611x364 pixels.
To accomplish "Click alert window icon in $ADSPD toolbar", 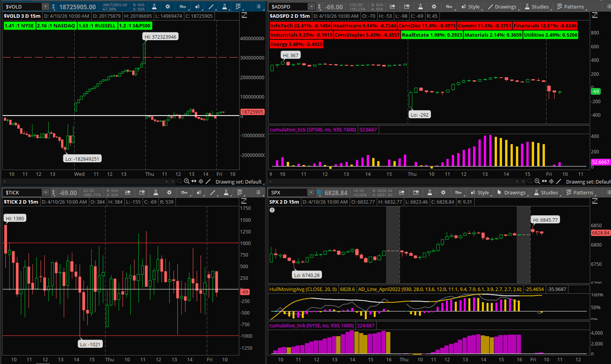I will tap(406, 7).
